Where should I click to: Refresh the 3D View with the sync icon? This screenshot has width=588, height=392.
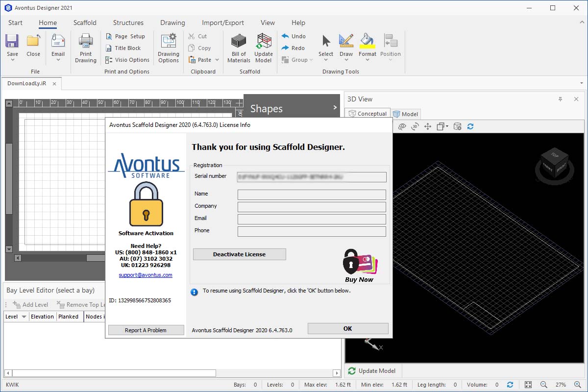(470, 126)
